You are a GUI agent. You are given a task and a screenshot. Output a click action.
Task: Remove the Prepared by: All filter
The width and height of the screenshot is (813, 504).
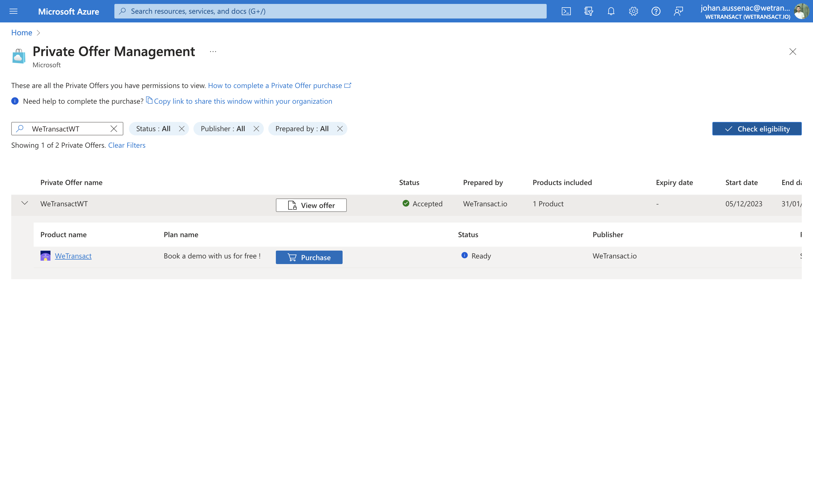(340, 129)
